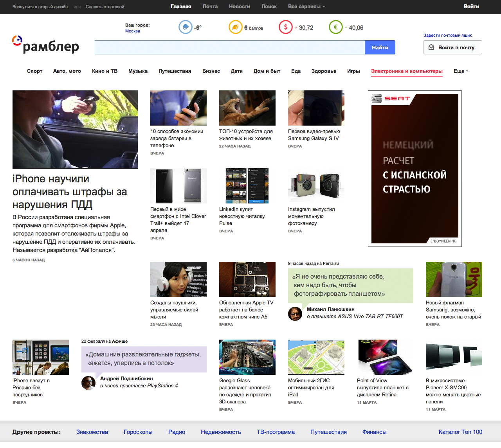Screen dimensions: 501x448
Task: Click Андрей Подшибякин avatar photo
Action: pos(88,383)
